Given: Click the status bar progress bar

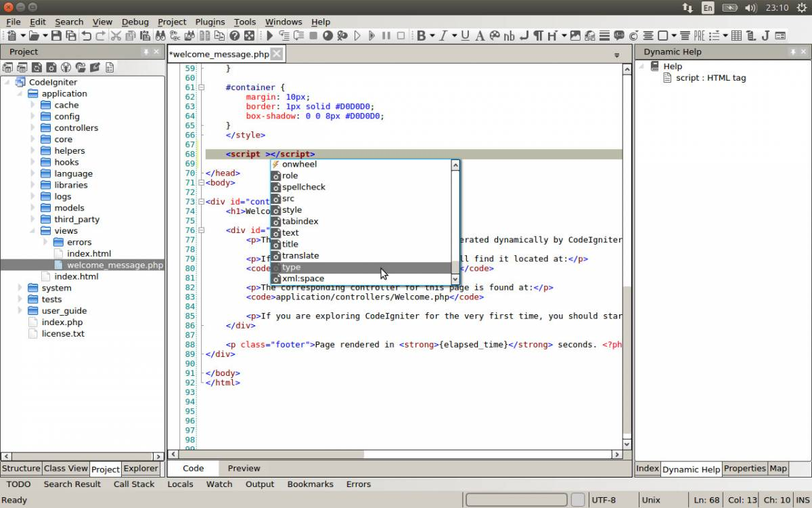Looking at the screenshot, I should coord(516,500).
